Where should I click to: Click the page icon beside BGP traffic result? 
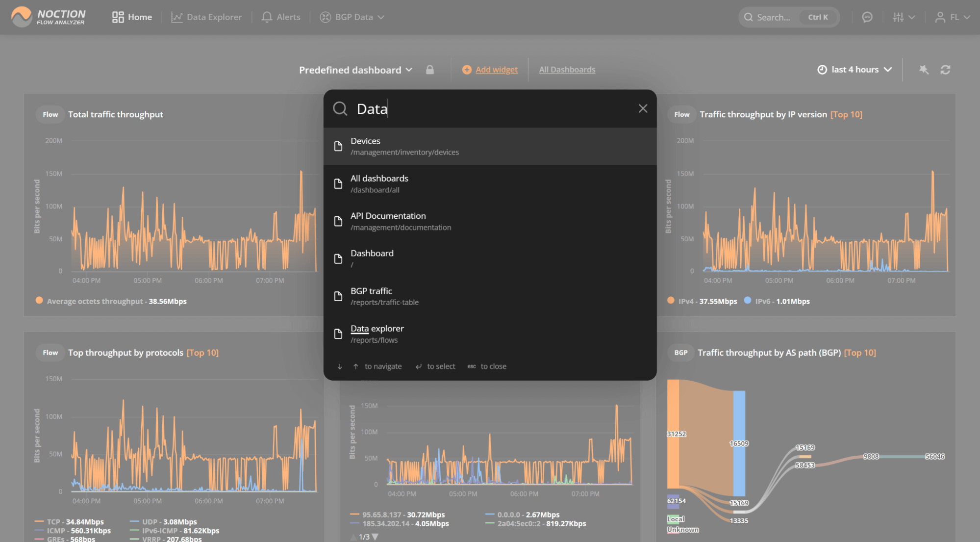click(338, 296)
